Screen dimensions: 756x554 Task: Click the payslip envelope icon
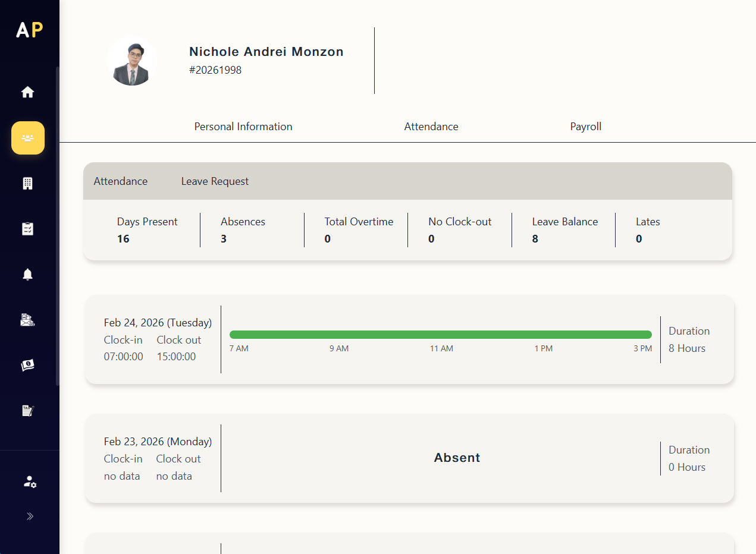[x=28, y=320]
